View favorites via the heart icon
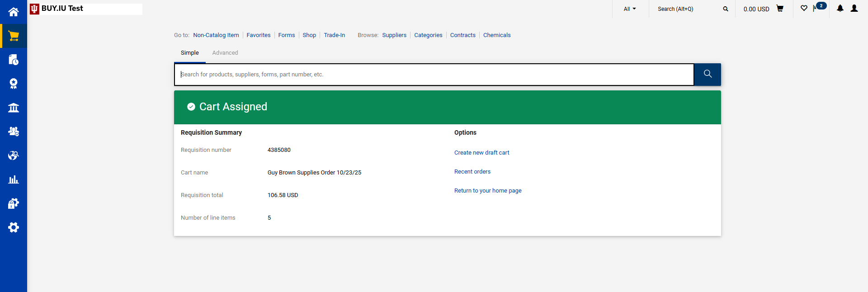 point(804,9)
